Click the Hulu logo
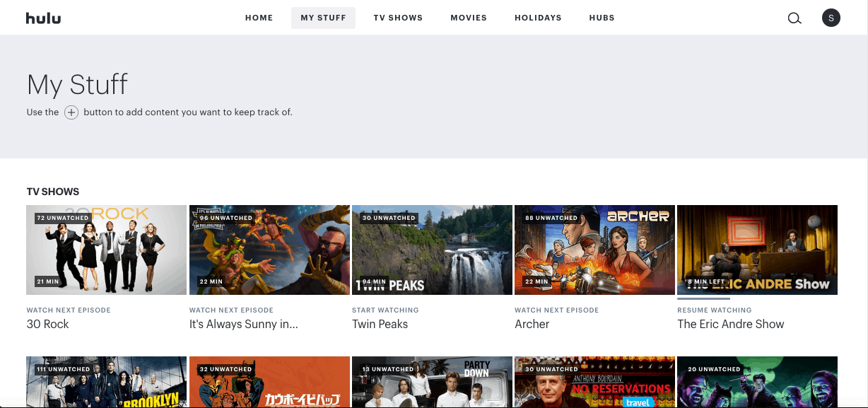Screen dimensions: 868x408 point(43,18)
